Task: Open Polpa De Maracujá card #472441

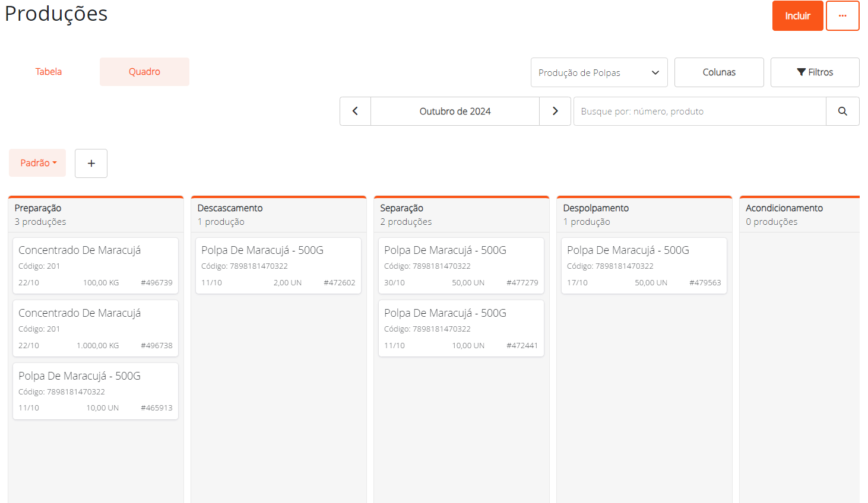Action: coord(461,329)
